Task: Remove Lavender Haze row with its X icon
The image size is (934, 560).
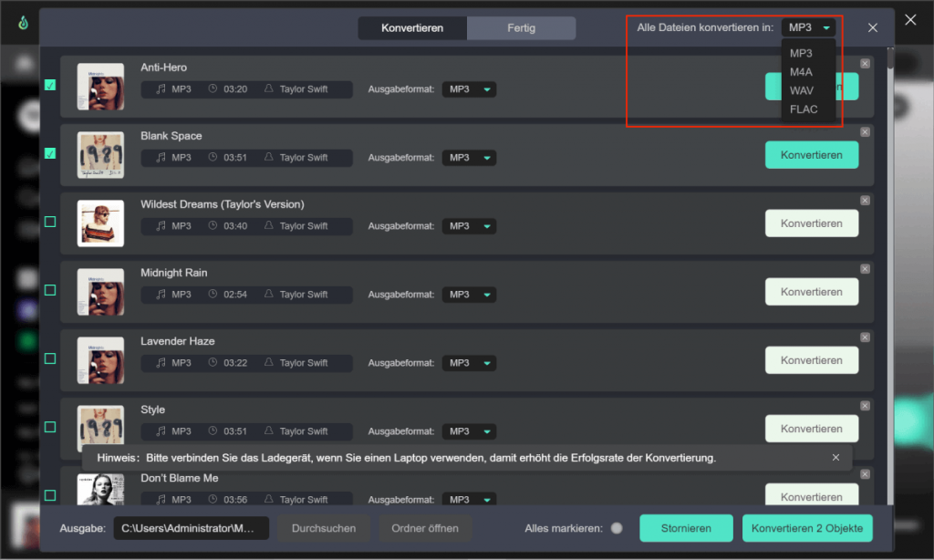Action: 865,337
